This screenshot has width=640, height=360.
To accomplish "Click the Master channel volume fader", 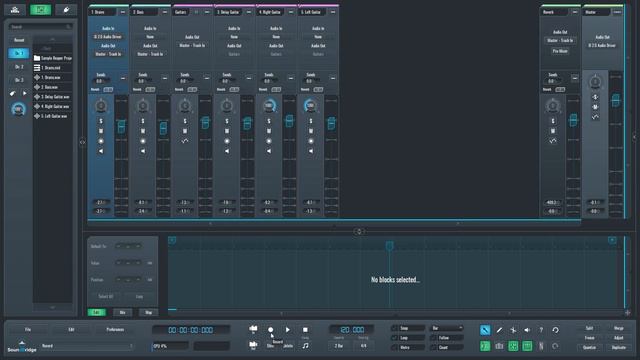I will (616, 100).
